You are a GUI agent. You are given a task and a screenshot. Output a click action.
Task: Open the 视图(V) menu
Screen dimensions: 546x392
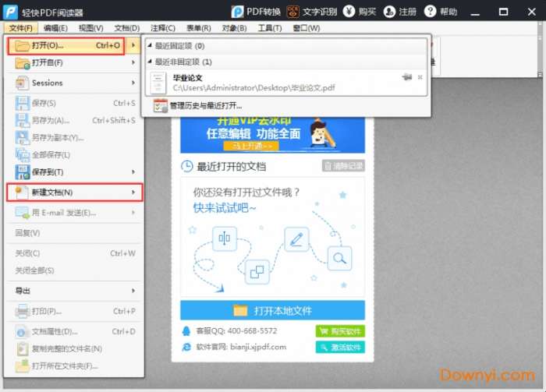tap(91, 28)
